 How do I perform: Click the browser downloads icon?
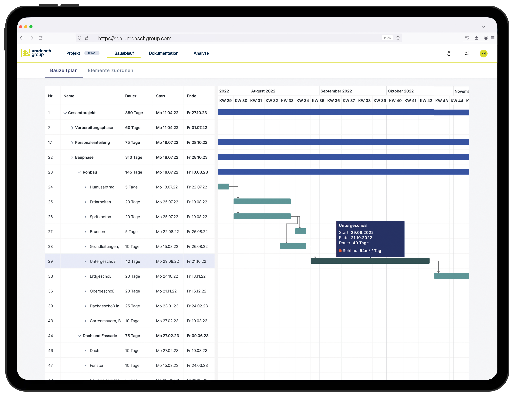point(476,38)
